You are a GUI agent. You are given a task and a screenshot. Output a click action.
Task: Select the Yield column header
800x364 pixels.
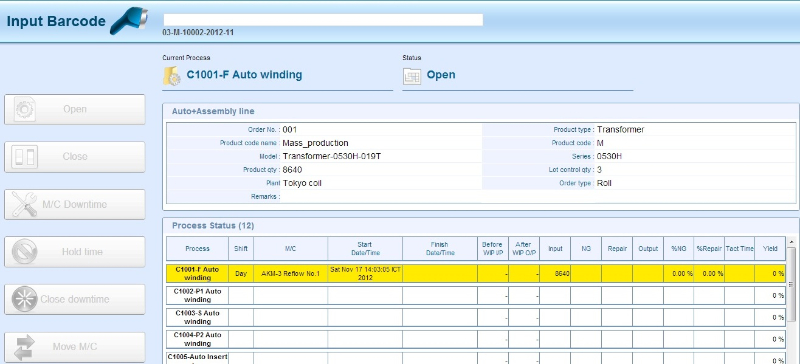[770, 249]
